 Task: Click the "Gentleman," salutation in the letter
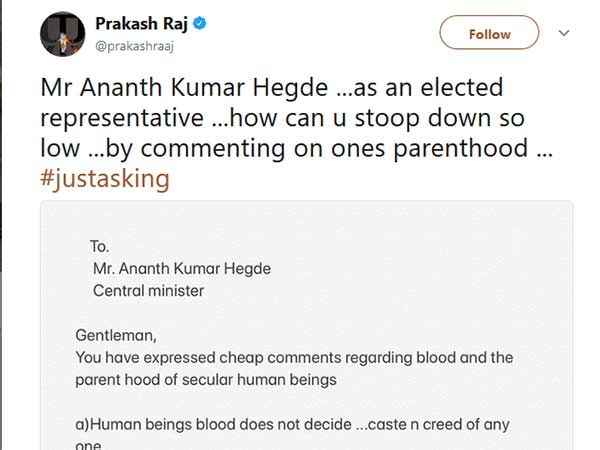119,334
